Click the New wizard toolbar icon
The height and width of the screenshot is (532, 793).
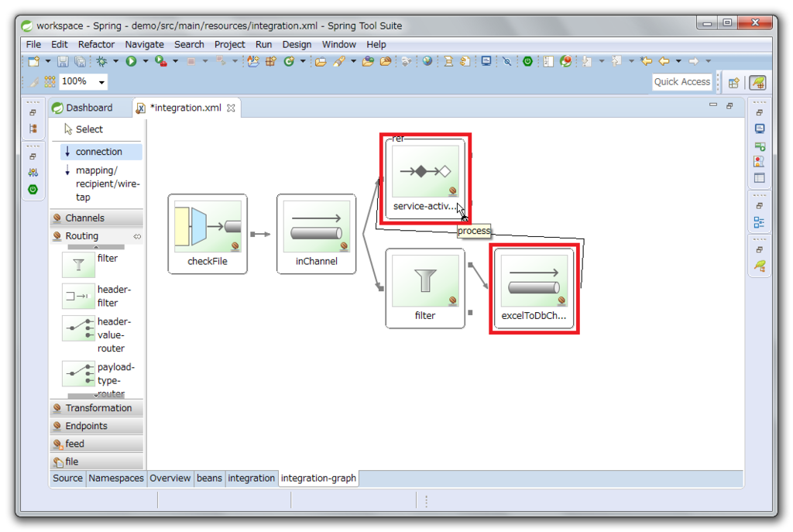[34, 61]
